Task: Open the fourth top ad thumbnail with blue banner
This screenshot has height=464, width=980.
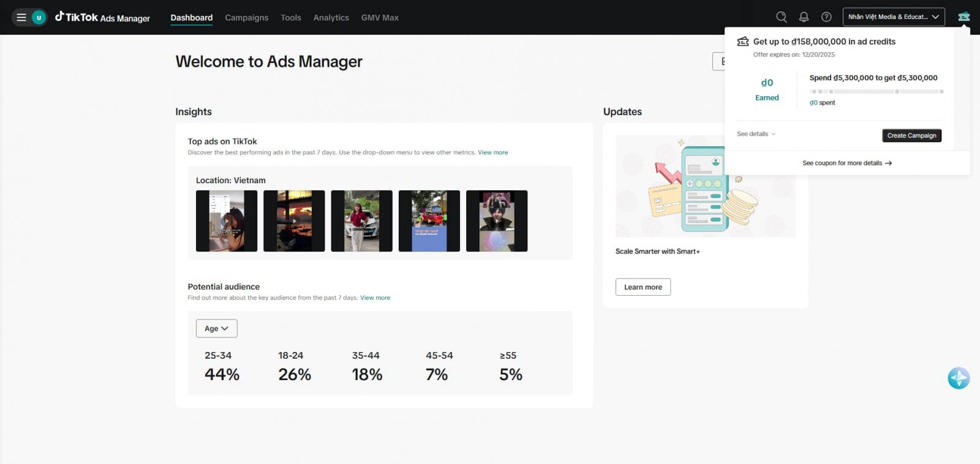Action: 429,221
